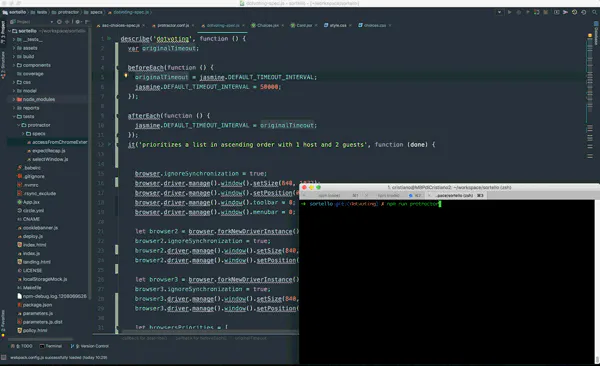
Task: Expand the assets folder
Action: 14,48
